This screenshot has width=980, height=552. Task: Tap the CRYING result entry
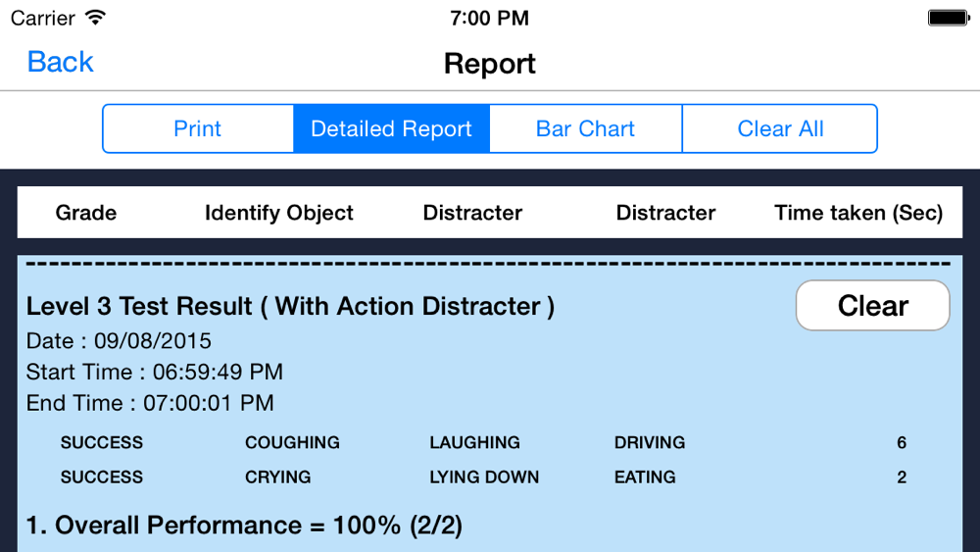click(277, 477)
